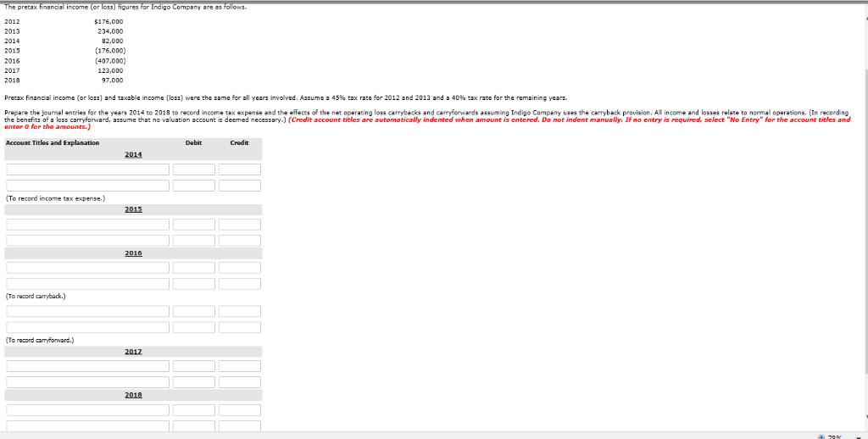
Task: Click second debit field of 2016 carryback entry
Action: point(194,284)
